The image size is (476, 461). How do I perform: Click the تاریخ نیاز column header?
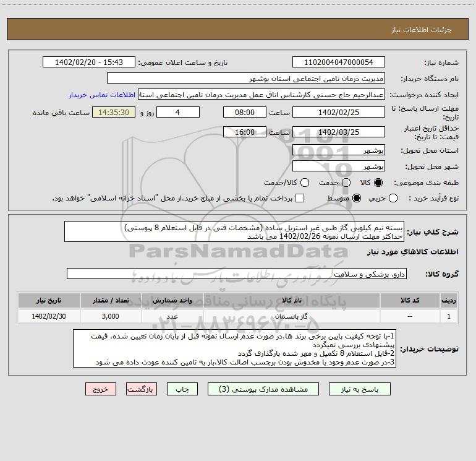point(49,300)
